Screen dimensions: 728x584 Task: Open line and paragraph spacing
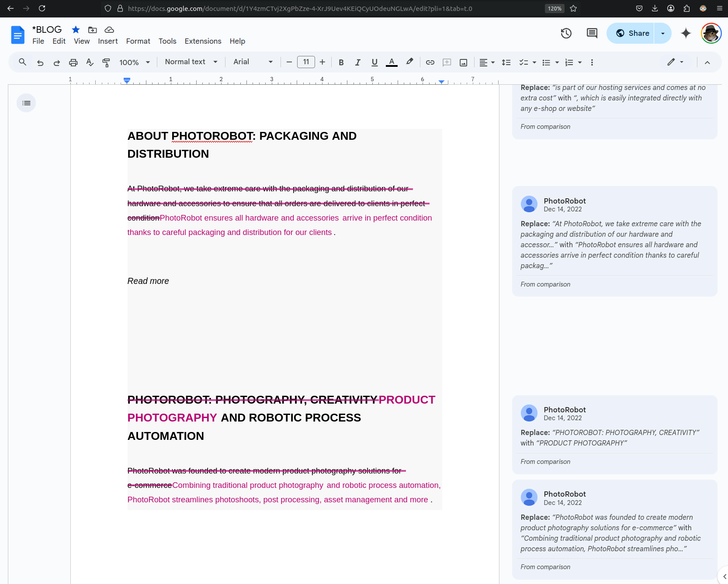pos(506,62)
